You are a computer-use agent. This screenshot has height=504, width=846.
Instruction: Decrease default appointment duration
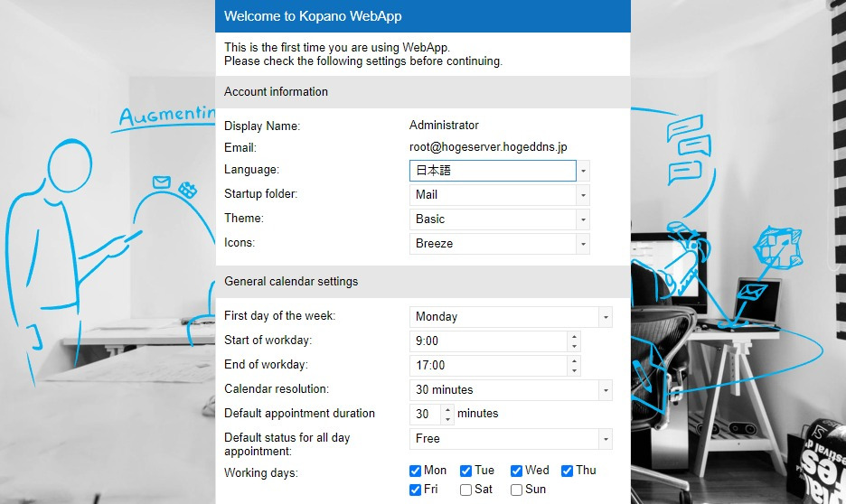447,419
